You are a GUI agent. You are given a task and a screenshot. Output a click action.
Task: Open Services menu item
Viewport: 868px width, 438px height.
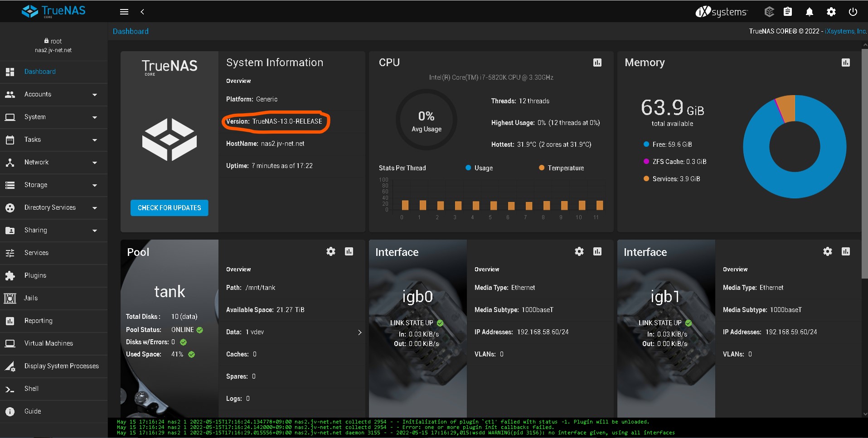53,253
